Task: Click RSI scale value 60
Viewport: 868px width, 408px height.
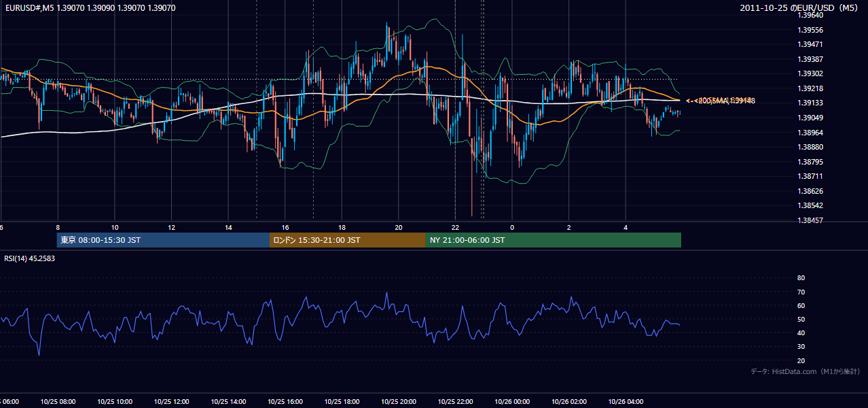Action: [x=801, y=305]
